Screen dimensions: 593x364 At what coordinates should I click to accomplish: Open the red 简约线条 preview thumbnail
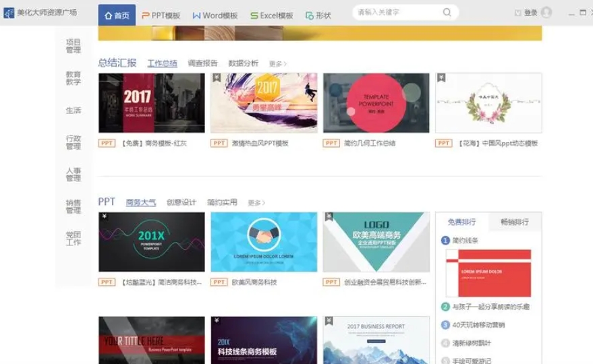[x=488, y=273]
